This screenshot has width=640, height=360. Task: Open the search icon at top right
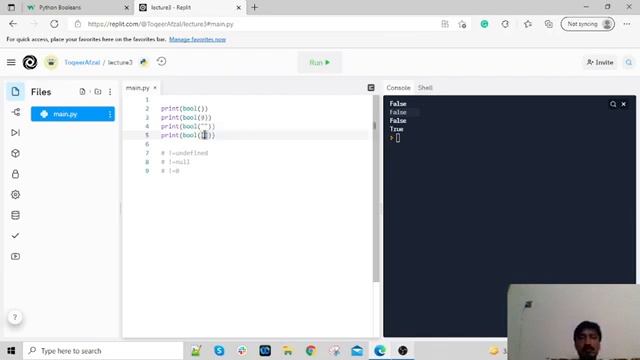coord(629,62)
